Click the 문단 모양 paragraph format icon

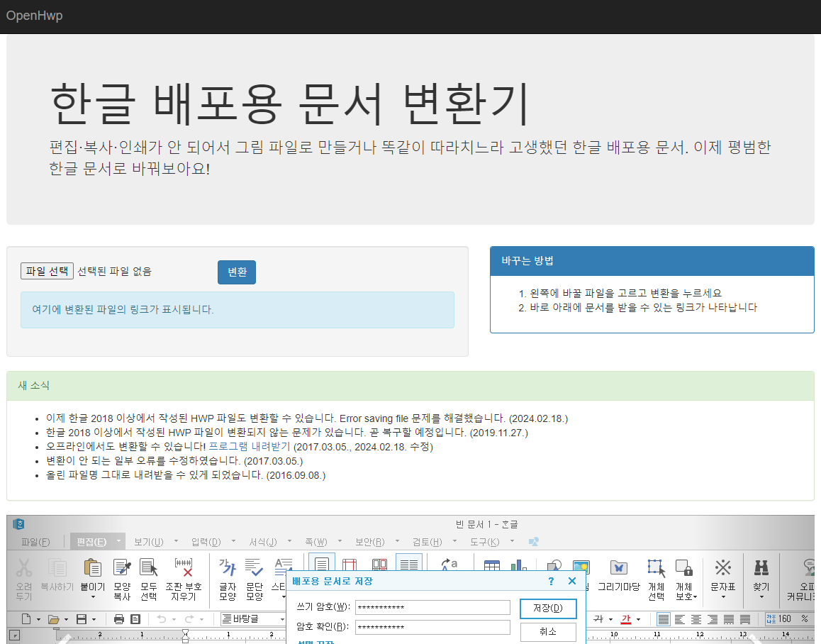pos(254,567)
